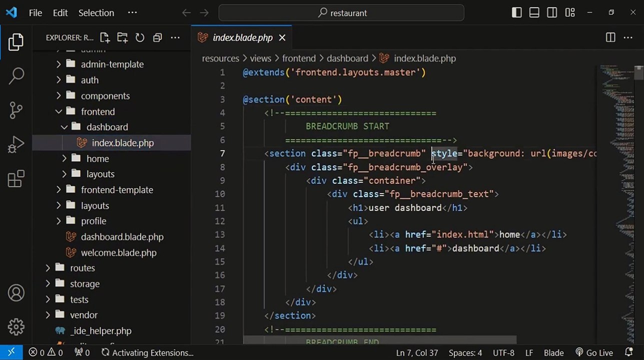The width and height of the screenshot is (644, 360).
Task: Collapse all folders in Explorer
Action: click(x=157, y=37)
